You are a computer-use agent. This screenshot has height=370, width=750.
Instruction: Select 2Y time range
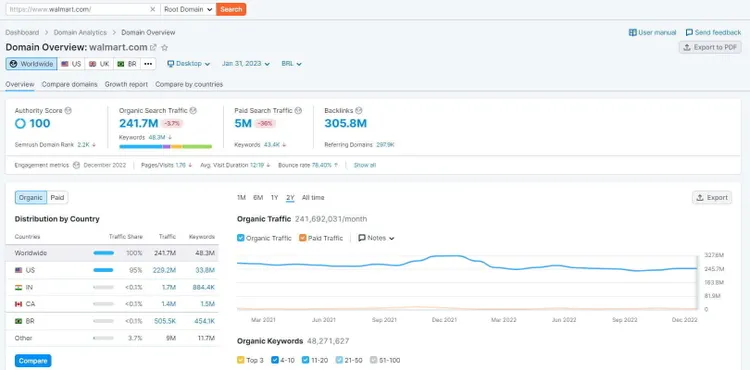(290, 197)
